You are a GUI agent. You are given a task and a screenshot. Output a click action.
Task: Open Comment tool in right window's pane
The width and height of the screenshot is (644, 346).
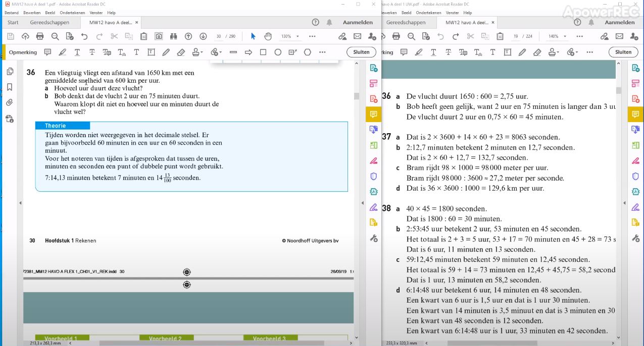pos(635,114)
